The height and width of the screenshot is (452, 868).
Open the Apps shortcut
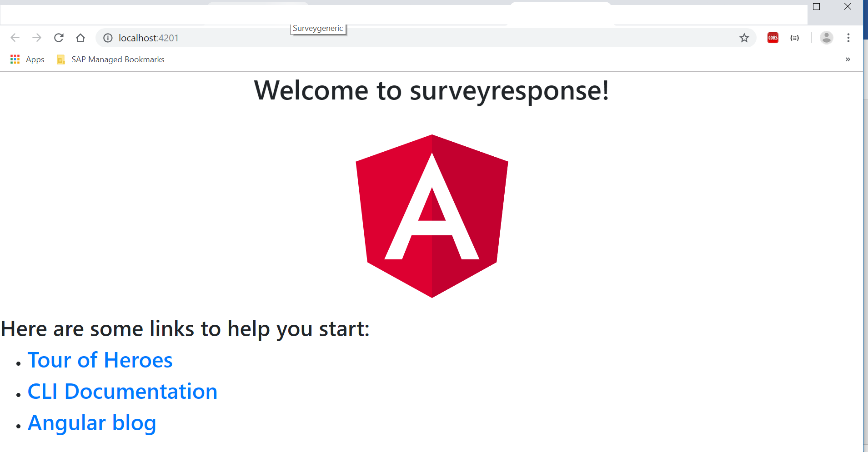[x=27, y=60]
